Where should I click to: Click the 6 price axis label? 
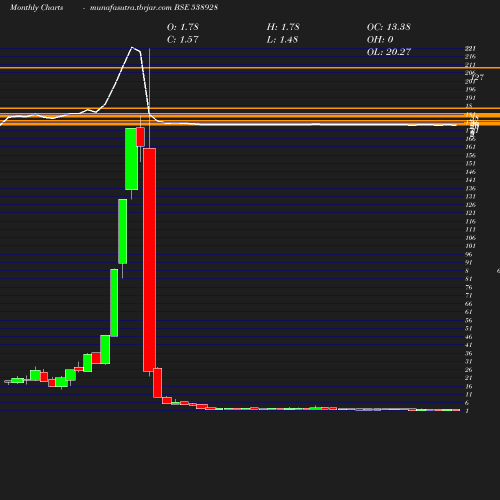pyautogui.click(x=467, y=403)
